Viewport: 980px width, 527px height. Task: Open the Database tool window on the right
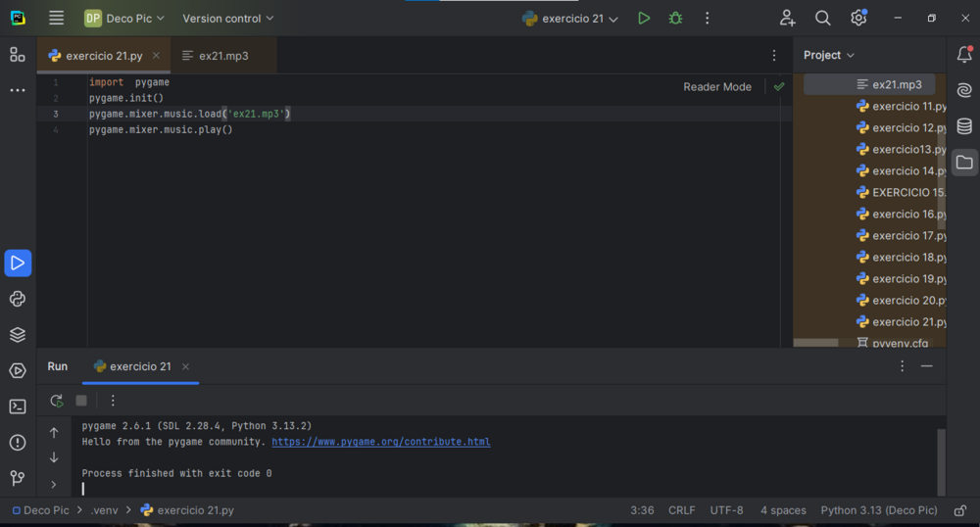coord(964,126)
